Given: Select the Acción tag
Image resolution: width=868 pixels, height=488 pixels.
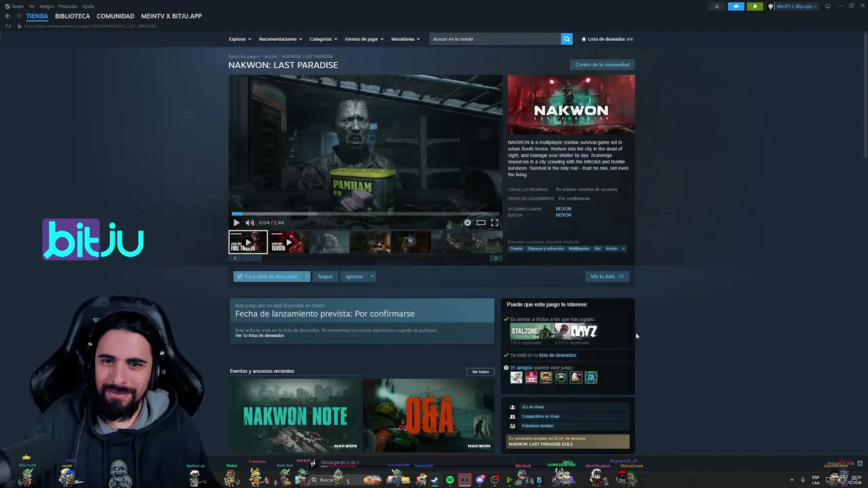Looking at the screenshot, I should (611, 249).
